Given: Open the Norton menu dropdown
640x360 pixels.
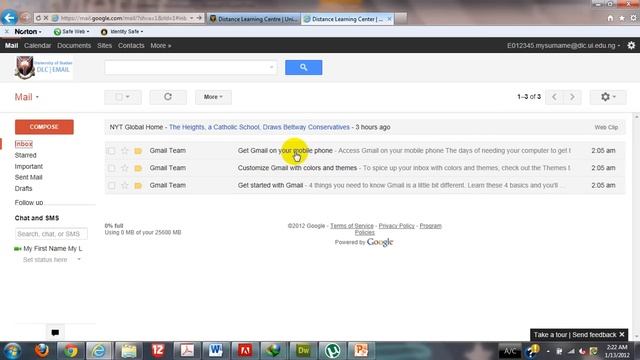Looking at the screenshot, I should pyautogui.click(x=28, y=31).
